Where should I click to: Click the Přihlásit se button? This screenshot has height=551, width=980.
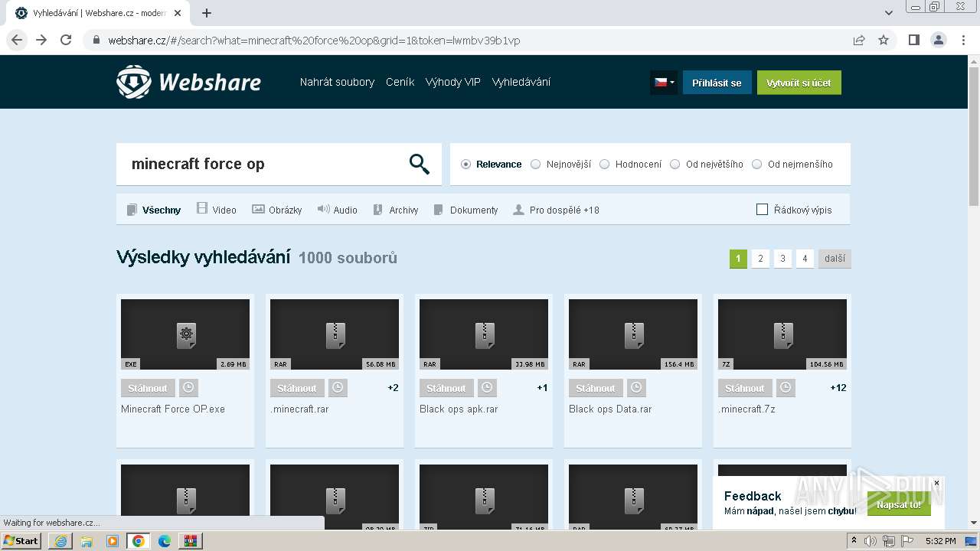[717, 83]
